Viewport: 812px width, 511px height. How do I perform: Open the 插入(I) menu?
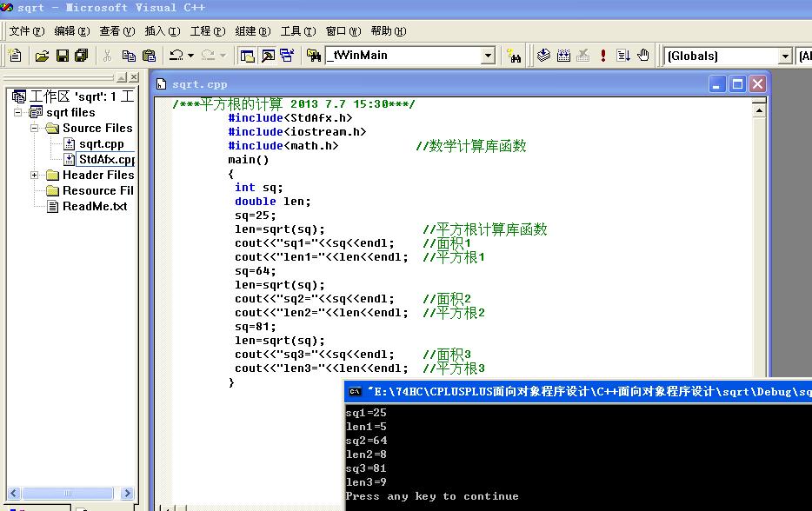coord(163,31)
